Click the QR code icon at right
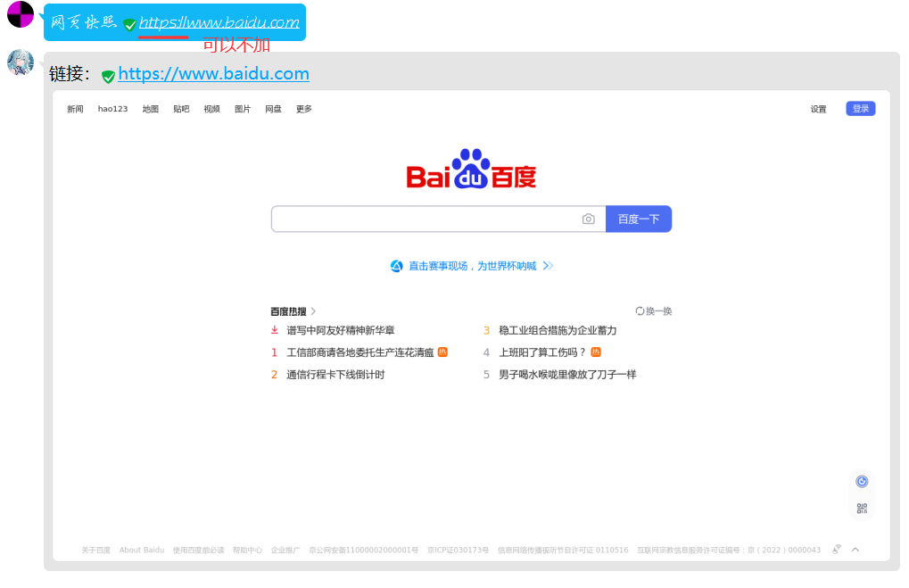 pyautogui.click(x=862, y=509)
